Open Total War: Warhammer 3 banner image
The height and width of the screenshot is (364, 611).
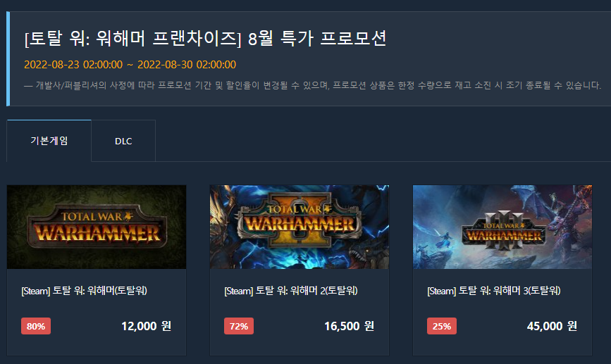coord(502,227)
